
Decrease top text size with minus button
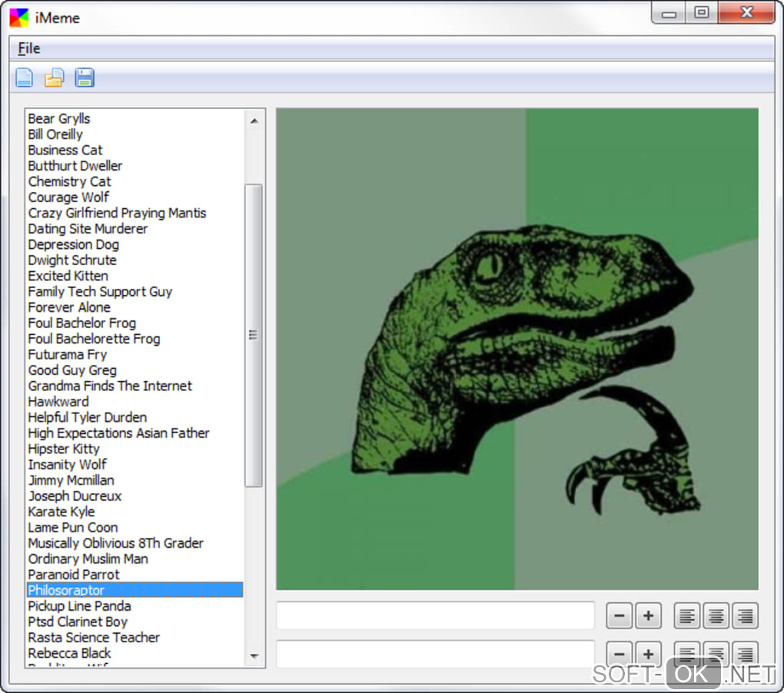(619, 615)
